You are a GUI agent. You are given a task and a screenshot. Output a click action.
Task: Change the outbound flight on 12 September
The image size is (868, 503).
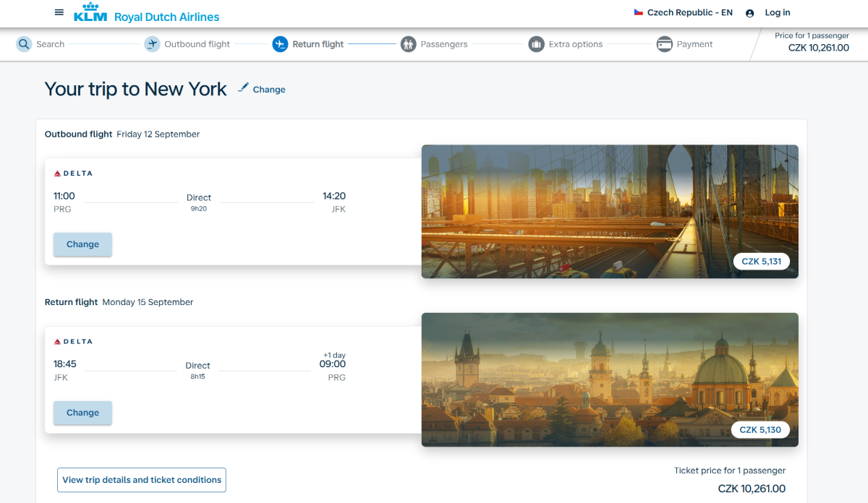pyautogui.click(x=82, y=244)
